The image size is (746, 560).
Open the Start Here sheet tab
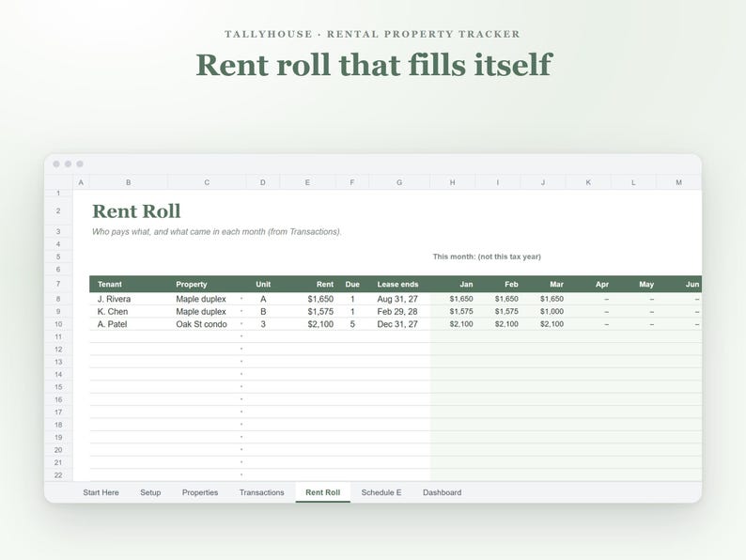[x=101, y=492]
